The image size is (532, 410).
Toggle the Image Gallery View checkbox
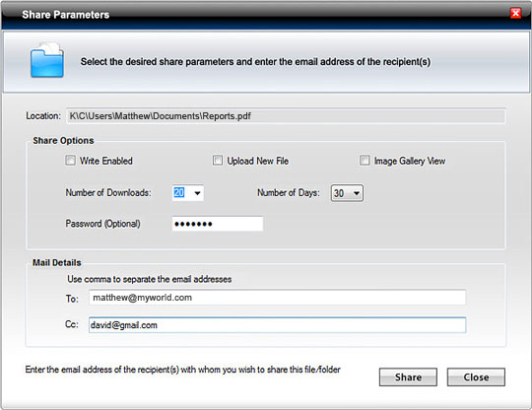365,161
